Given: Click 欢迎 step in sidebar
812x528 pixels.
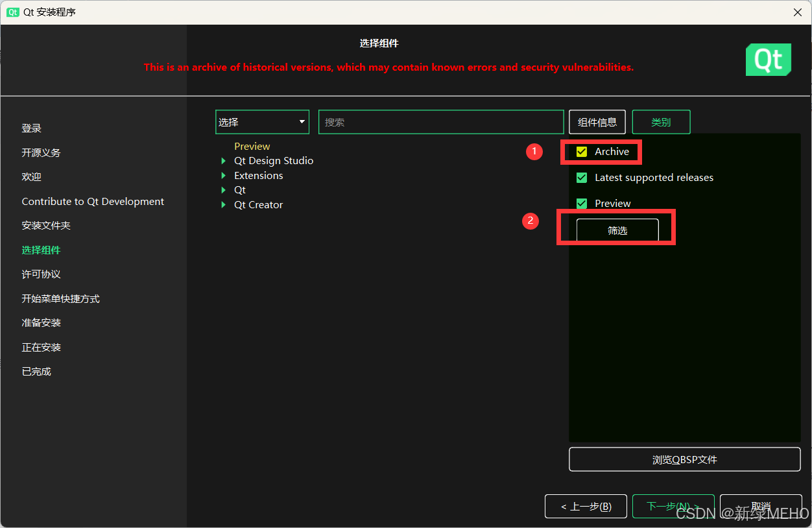Looking at the screenshot, I should coord(32,177).
